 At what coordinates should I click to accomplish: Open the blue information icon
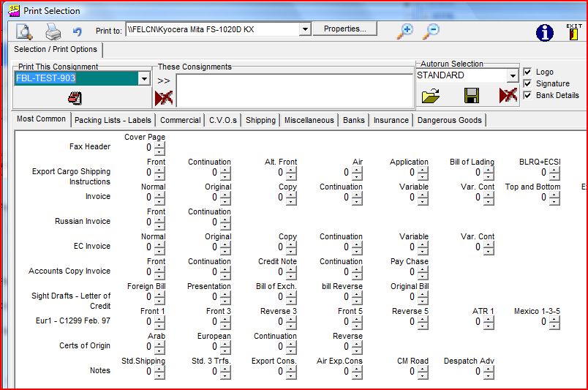pyautogui.click(x=545, y=32)
